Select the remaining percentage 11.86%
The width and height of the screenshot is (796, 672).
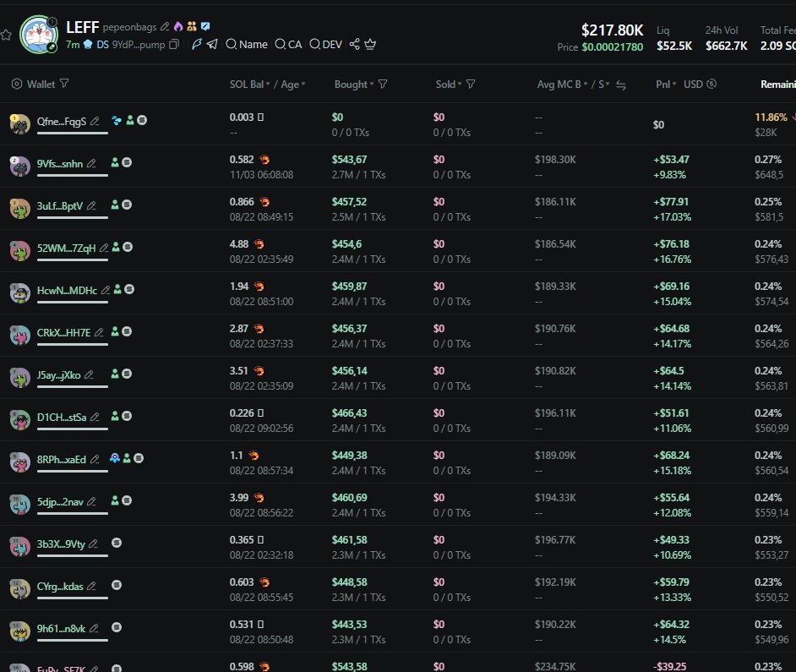pos(771,117)
